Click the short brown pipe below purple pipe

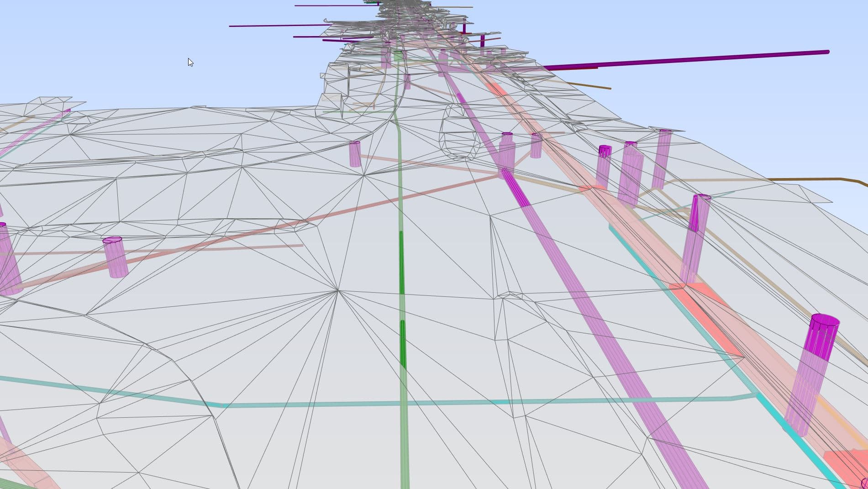[x=589, y=85]
